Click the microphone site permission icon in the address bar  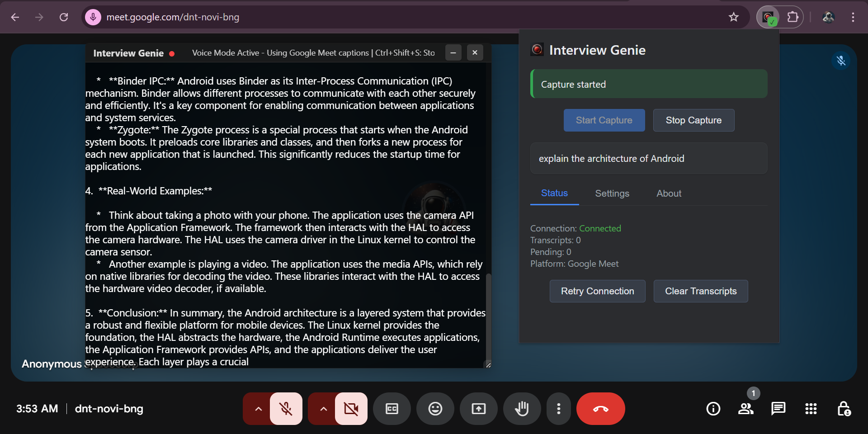coord(93,17)
